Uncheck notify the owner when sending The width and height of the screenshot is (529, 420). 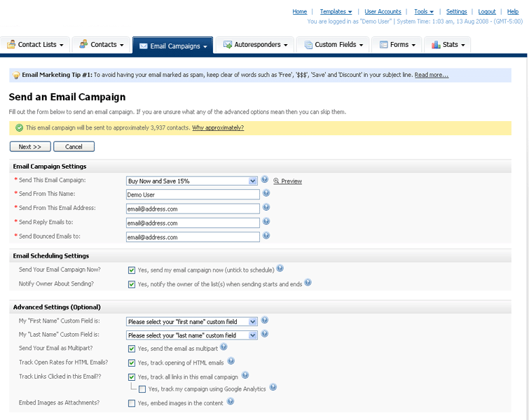click(x=132, y=284)
